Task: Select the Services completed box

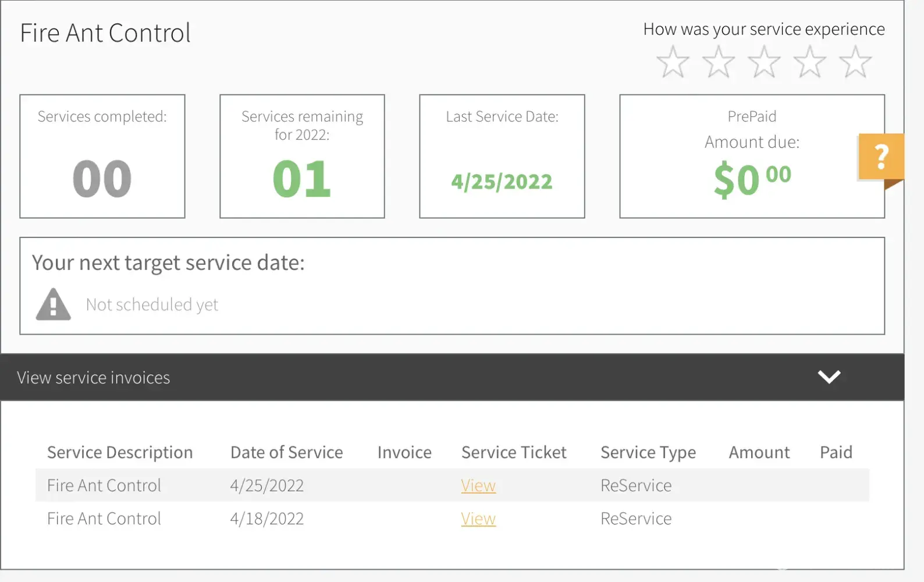Action: tap(102, 157)
